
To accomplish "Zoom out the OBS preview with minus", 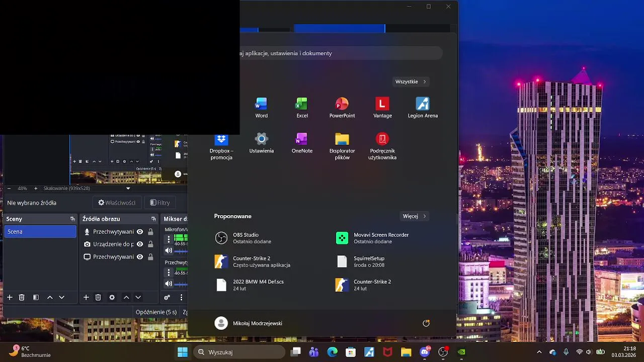I will [9, 189].
